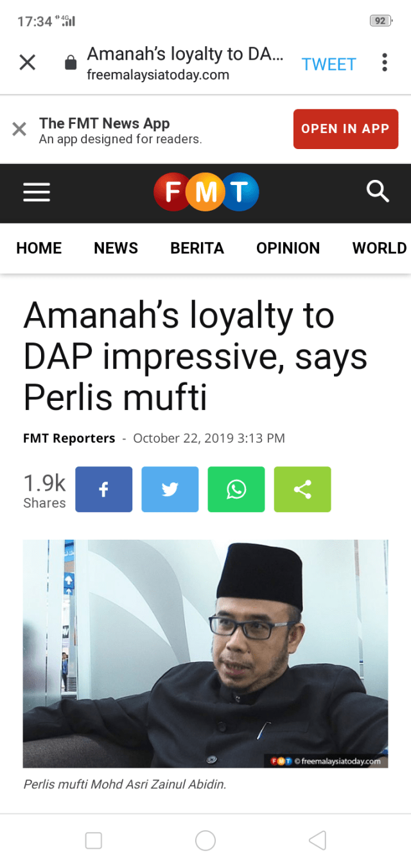Select the OPINION tab
Viewport: 411px width, 868px height.
[288, 248]
